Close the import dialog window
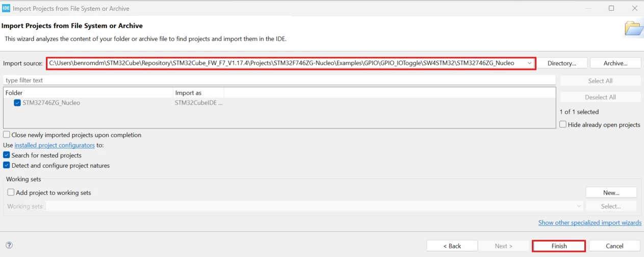 [x=634, y=8]
